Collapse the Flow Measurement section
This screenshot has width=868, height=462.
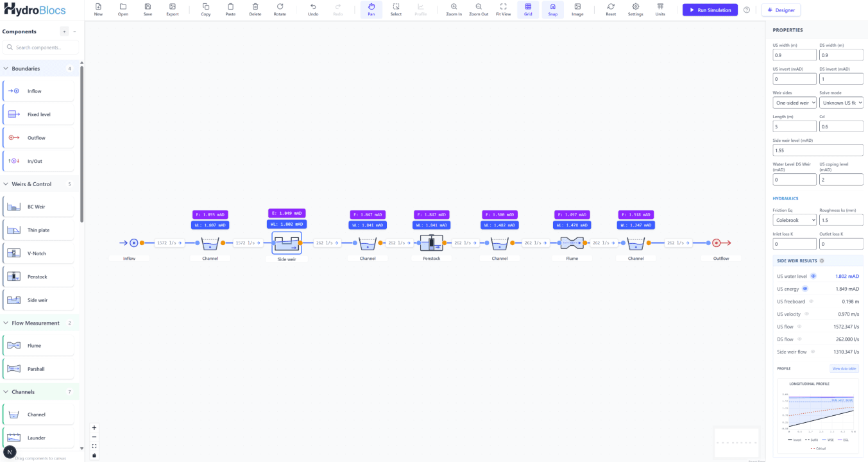6,323
